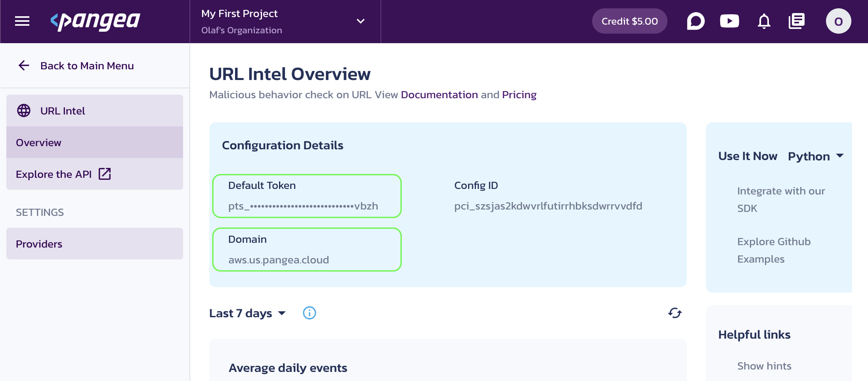Open the hamburger navigation menu
The image size is (868, 381).
tap(22, 21)
